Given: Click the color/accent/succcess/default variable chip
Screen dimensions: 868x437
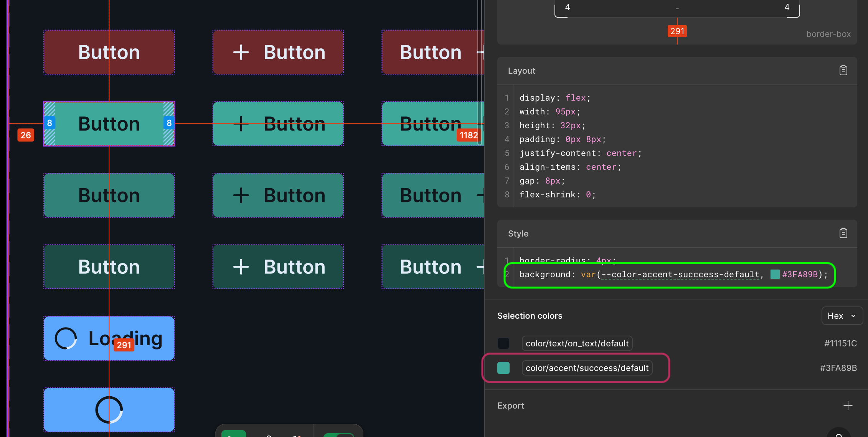Looking at the screenshot, I should tap(587, 368).
